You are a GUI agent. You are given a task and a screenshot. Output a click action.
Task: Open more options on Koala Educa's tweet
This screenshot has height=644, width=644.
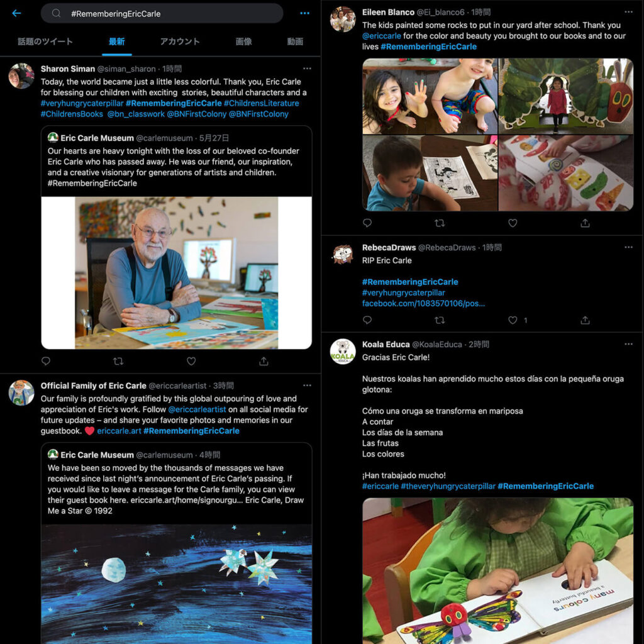(628, 344)
